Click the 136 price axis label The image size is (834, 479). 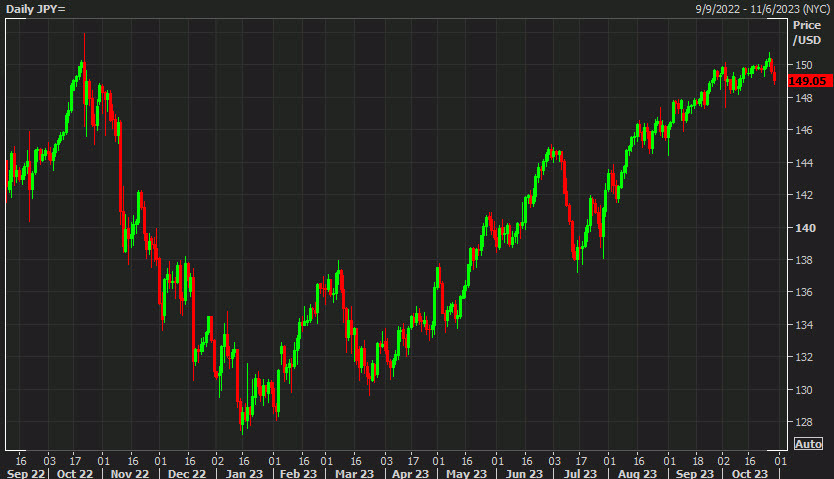coord(804,292)
